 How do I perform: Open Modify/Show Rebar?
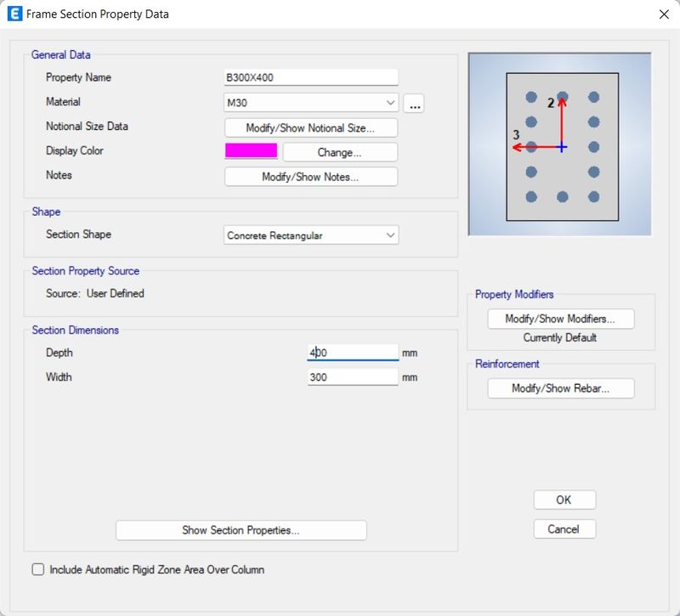561,388
